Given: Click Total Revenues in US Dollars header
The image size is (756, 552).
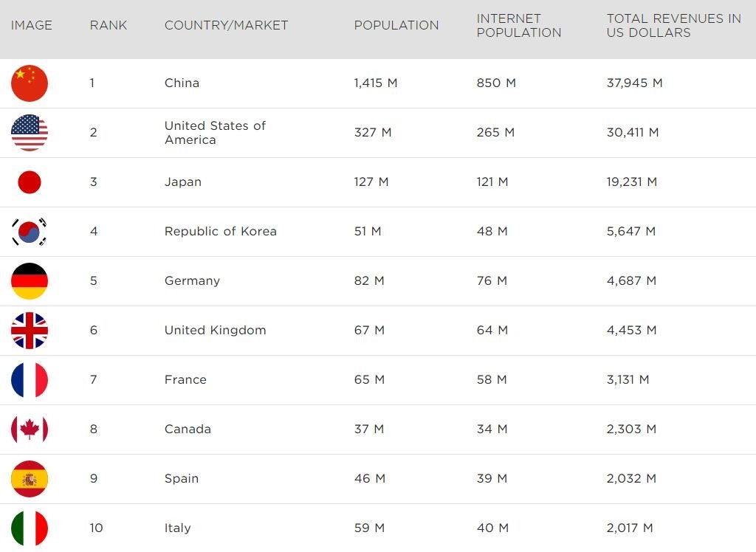Looking at the screenshot, I should (673, 25).
